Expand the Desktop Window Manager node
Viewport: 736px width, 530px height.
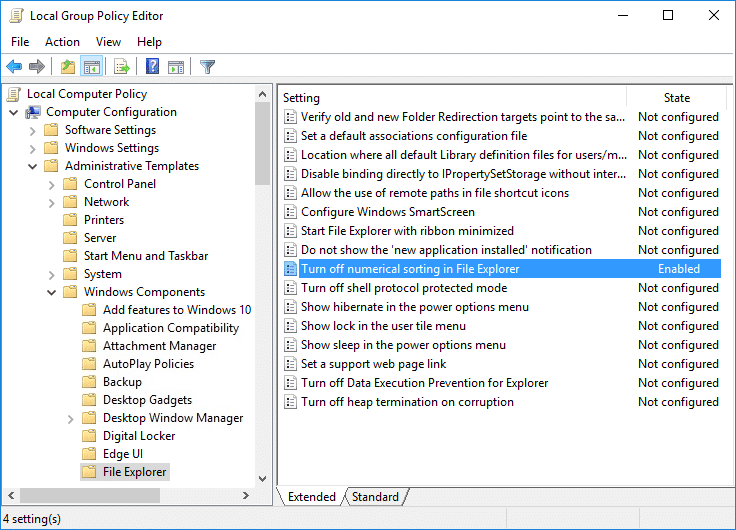click(x=70, y=419)
